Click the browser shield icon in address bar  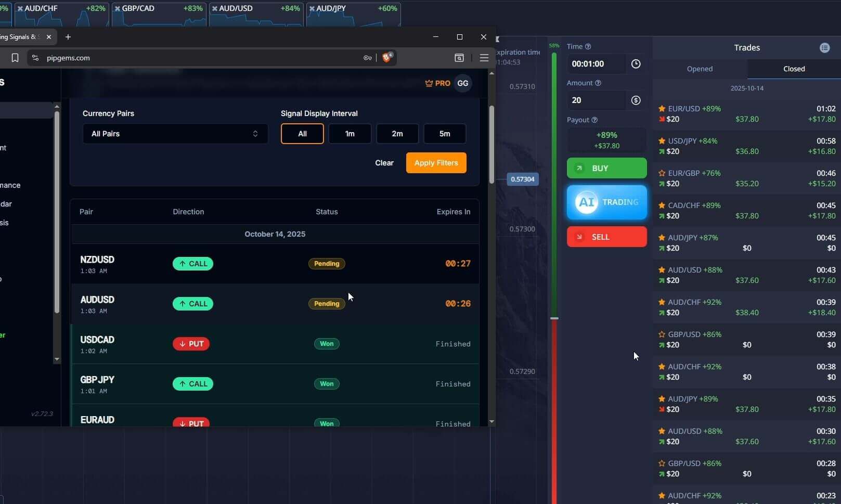385,58
